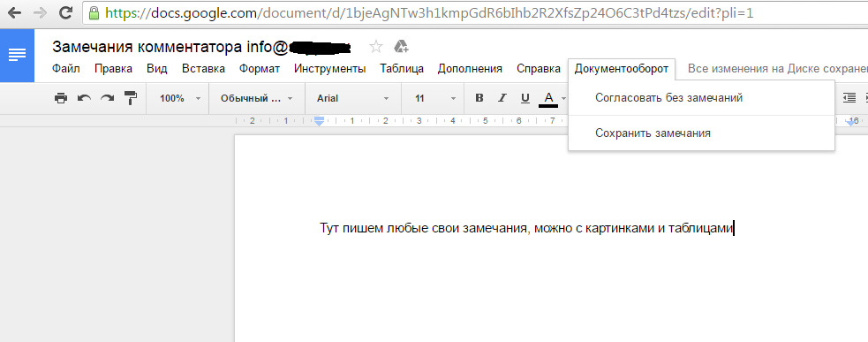
Task: Click the Redo arrow in the toolbar
Action: tap(107, 99)
